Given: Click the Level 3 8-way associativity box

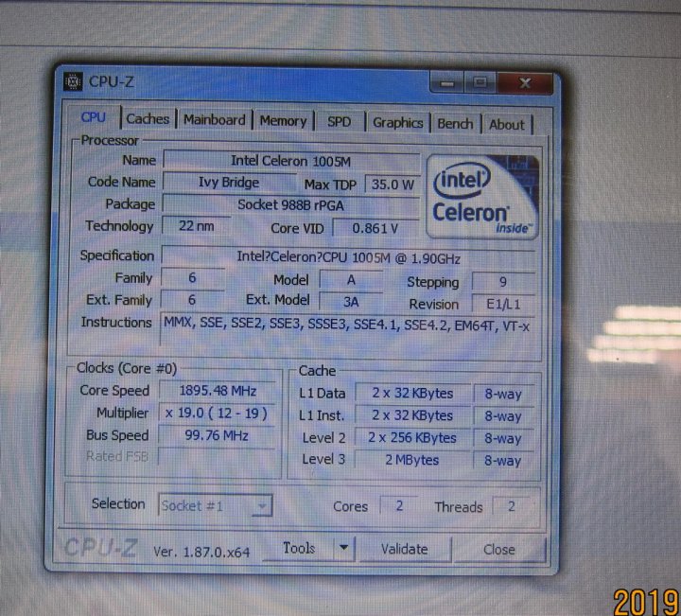Looking at the screenshot, I should (x=503, y=461).
